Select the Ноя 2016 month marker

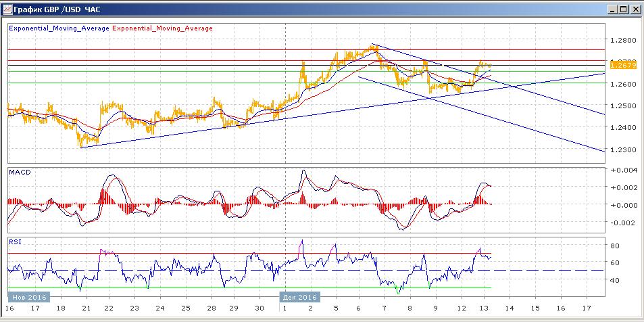click(x=29, y=297)
